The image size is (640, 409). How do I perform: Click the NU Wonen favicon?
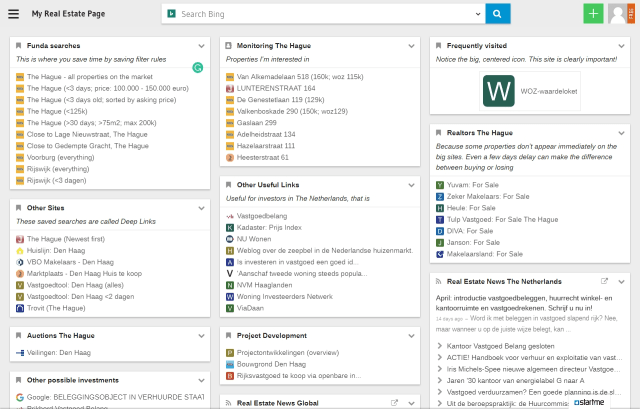pyautogui.click(x=230, y=239)
